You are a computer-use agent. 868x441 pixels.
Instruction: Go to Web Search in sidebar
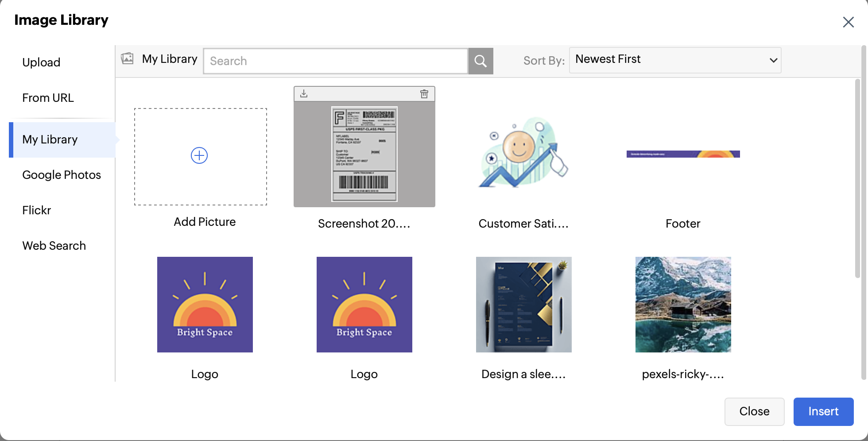point(54,246)
